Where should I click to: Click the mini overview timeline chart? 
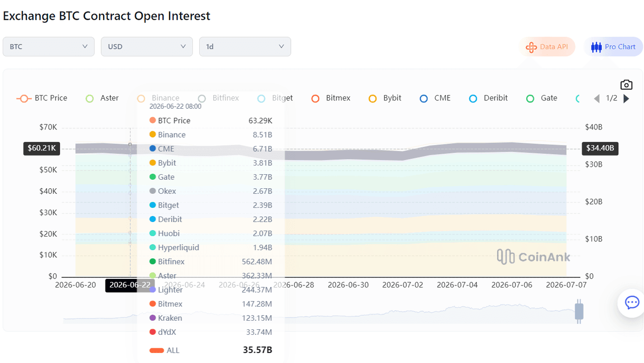[x=321, y=313]
